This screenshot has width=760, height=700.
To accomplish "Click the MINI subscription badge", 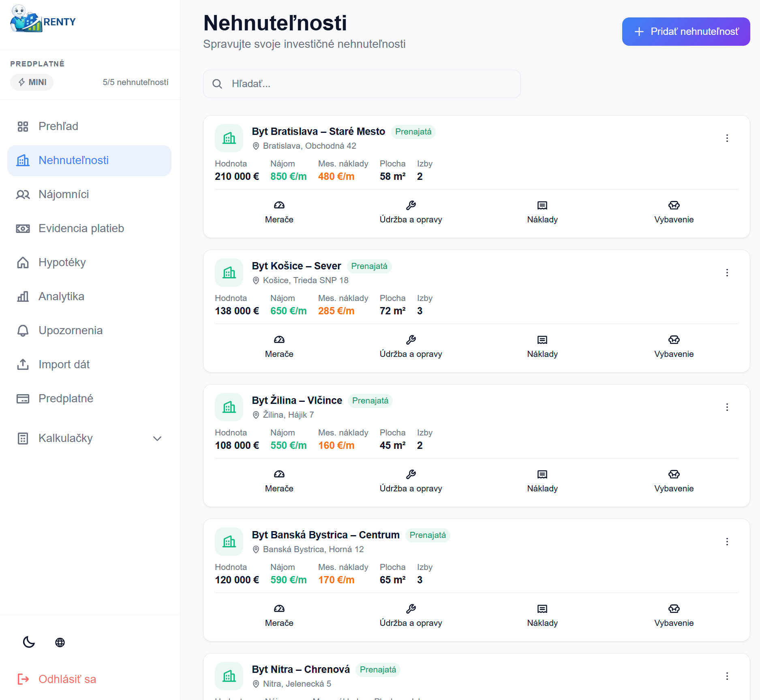I will tap(32, 82).
